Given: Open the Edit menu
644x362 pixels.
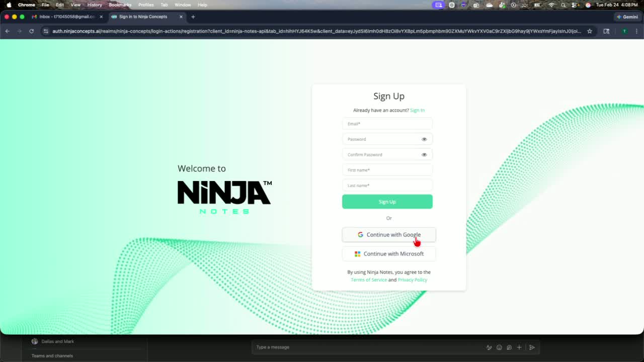Looking at the screenshot, I should 60,5.
